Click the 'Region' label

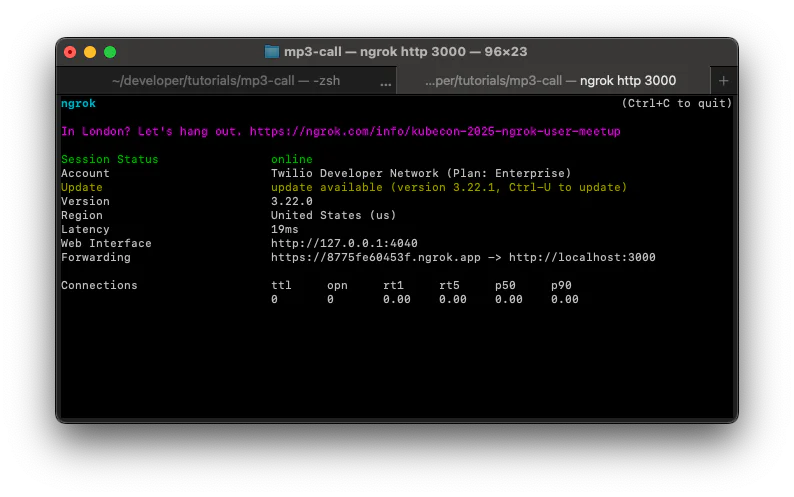pos(82,215)
